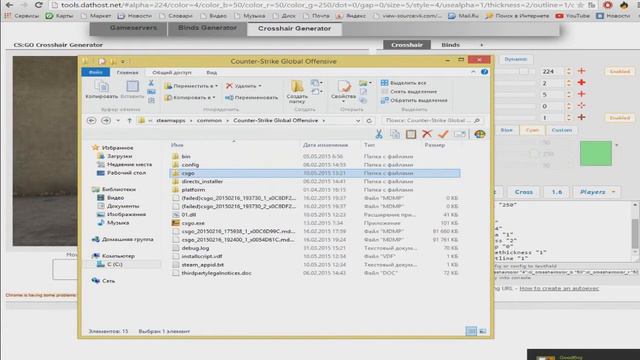This screenshot has height=360, width=640.
Task: Reload the page in the Chrome toolbar
Action: click(39, 5)
